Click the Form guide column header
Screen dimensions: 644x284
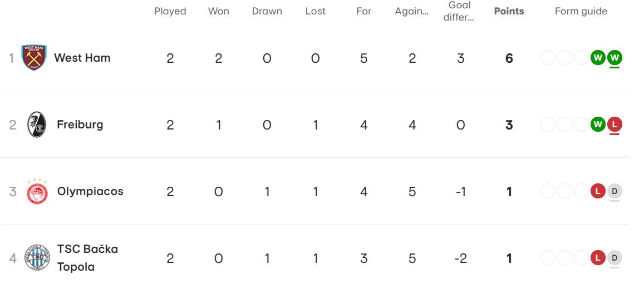(581, 11)
